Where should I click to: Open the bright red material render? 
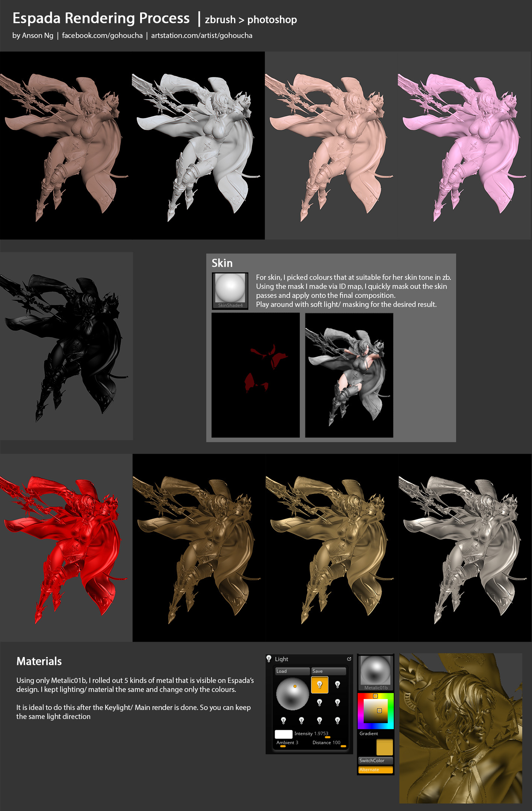pos(66,548)
